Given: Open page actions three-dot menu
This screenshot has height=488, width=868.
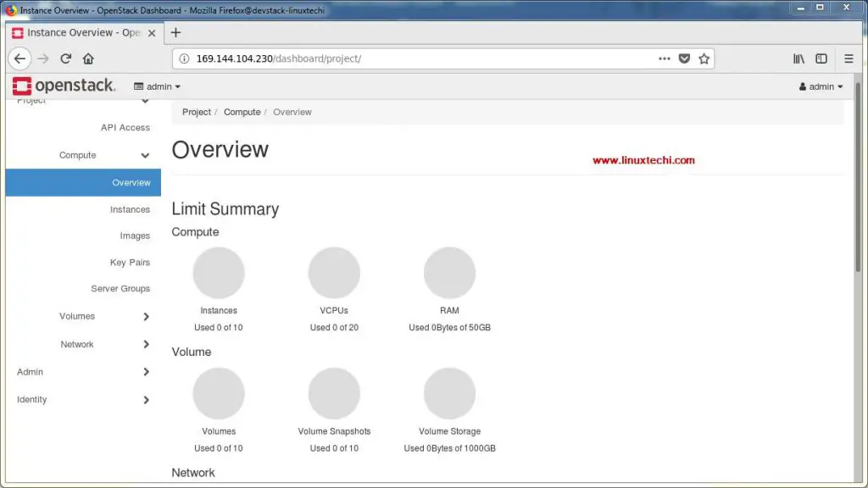Looking at the screenshot, I should point(665,58).
